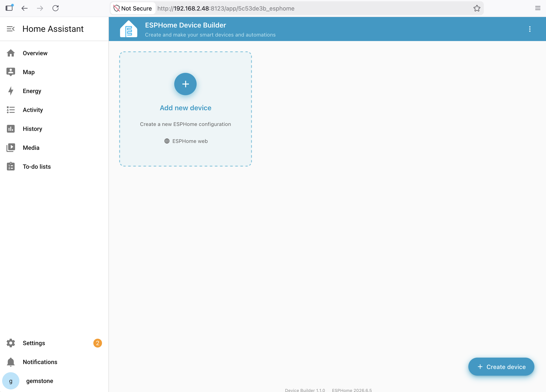The width and height of the screenshot is (546, 392).
Task: Open the Energy lightning bolt icon
Action: (x=11, y=91)
